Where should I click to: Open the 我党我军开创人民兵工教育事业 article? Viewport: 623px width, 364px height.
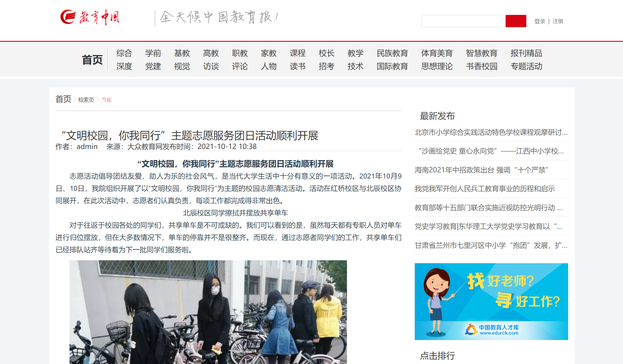[x=485, y=189]
